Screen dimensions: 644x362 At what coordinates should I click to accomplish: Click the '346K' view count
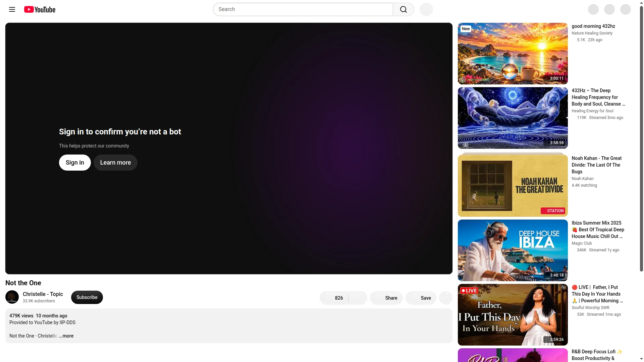pyautogui.click(x=582, y=250)
